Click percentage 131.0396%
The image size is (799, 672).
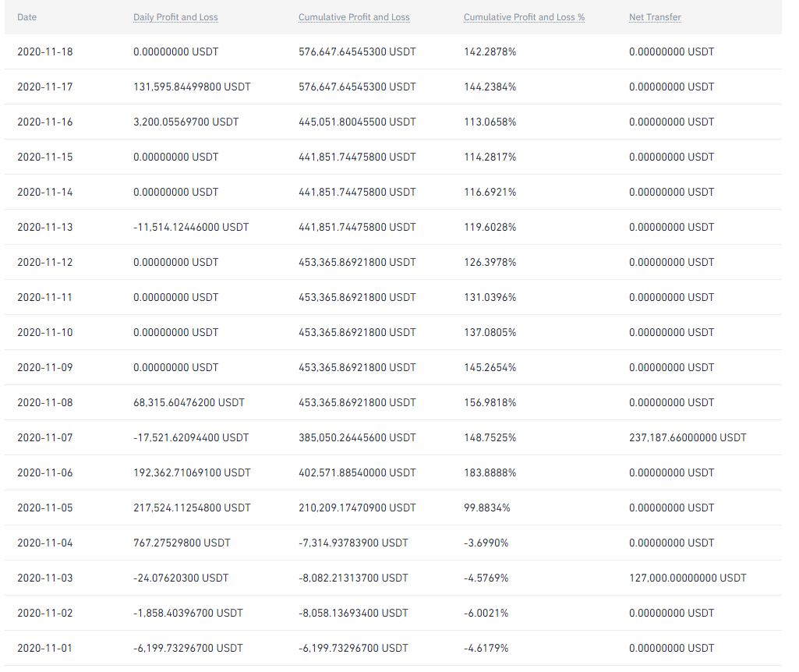click(x=490, y=298)
